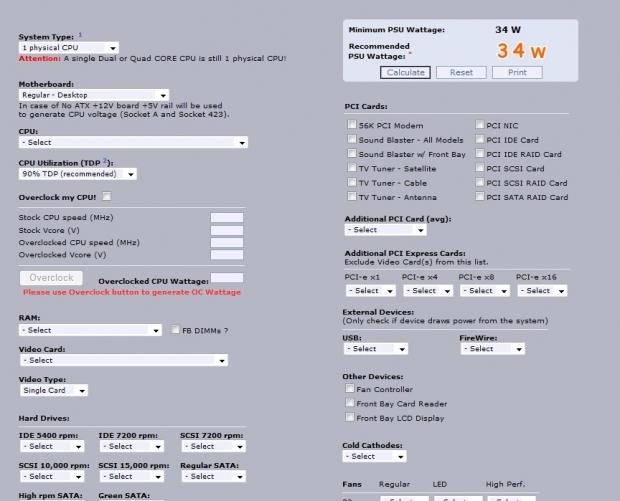Check the Front Bay Card Reader checkbox
Screen dimensions: 620x501
click(x=350, y=403)
